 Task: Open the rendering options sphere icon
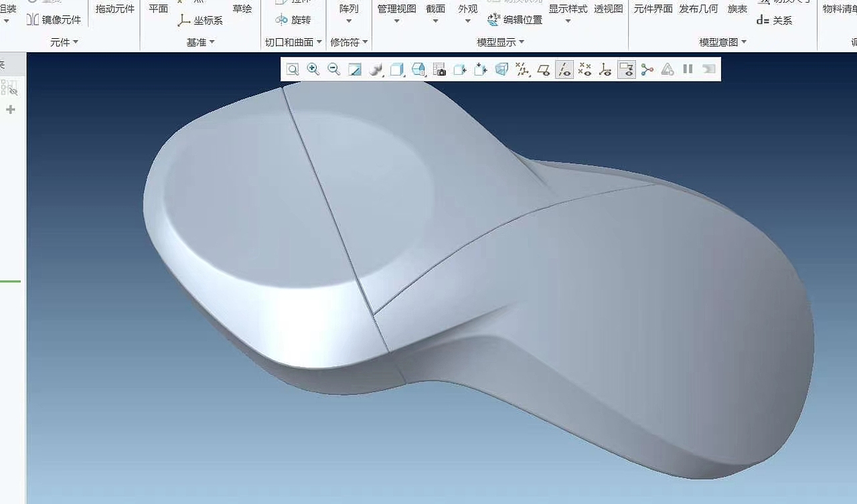(x=376, y=70)
